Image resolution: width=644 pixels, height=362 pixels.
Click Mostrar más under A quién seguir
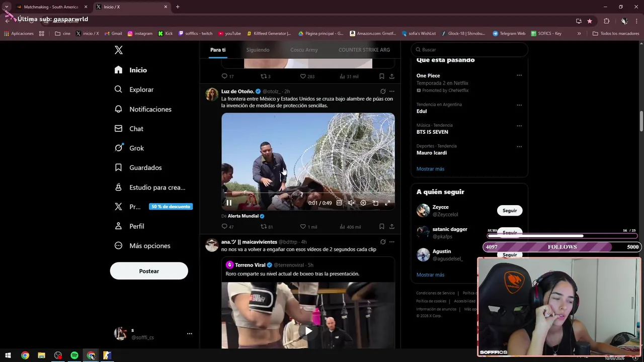click(x=430, y=275)
